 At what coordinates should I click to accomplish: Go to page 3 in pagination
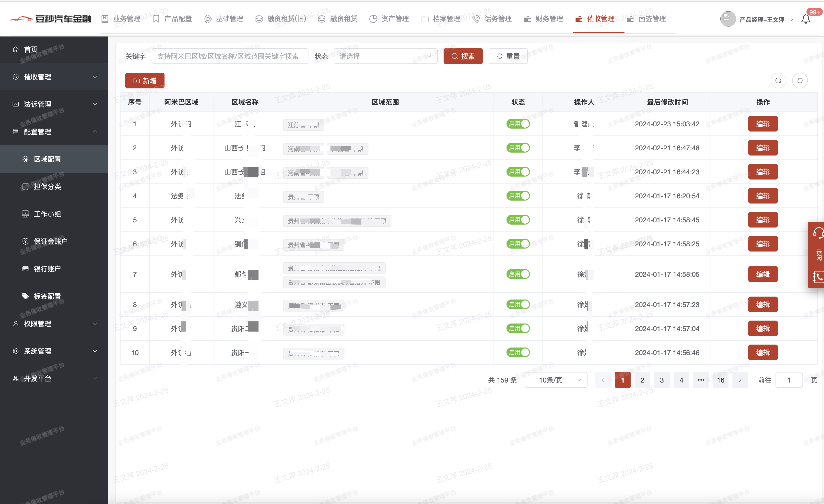pos(661,380)
